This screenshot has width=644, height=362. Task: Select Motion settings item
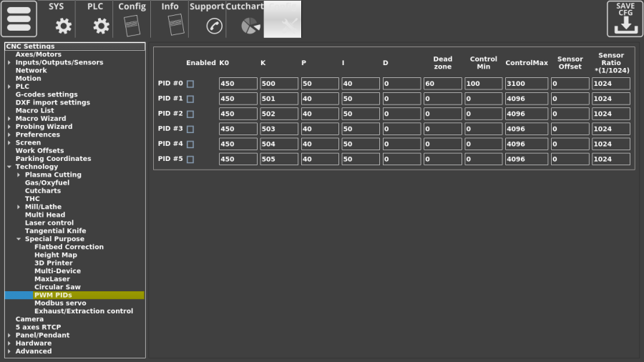coord(29,79)
